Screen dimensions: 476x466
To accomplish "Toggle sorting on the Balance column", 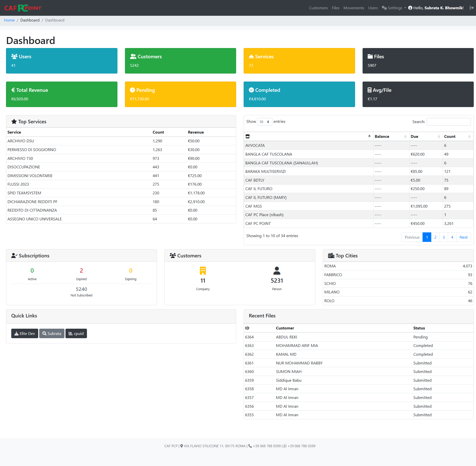I will [x=382, y=136].
